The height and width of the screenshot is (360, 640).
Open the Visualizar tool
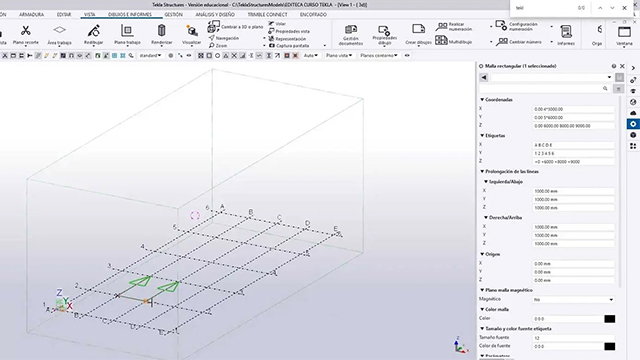[191, 34]
